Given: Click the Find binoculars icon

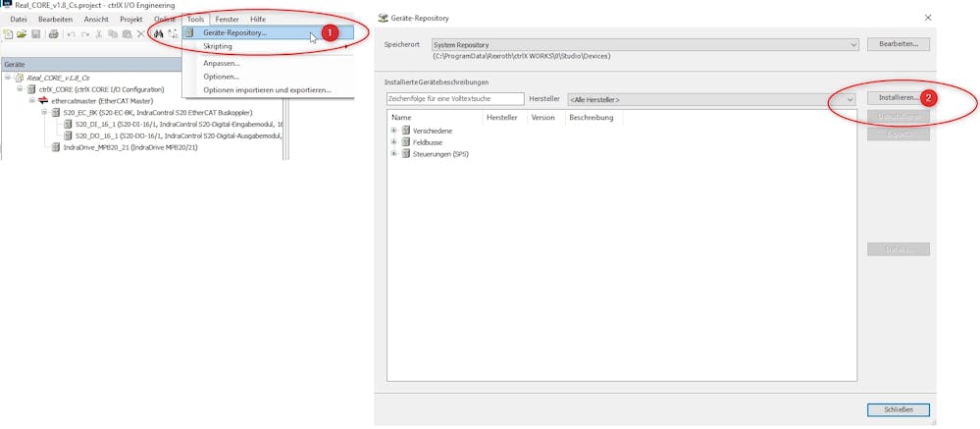Looking at the screenshot, I should [159, 34].
